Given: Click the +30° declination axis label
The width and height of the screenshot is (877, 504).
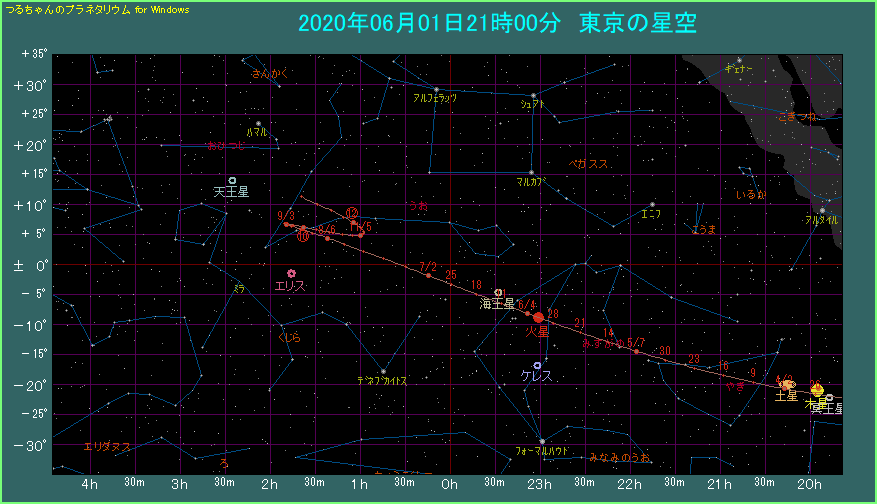Looking at the screenshot, I should tap(33, 85).
